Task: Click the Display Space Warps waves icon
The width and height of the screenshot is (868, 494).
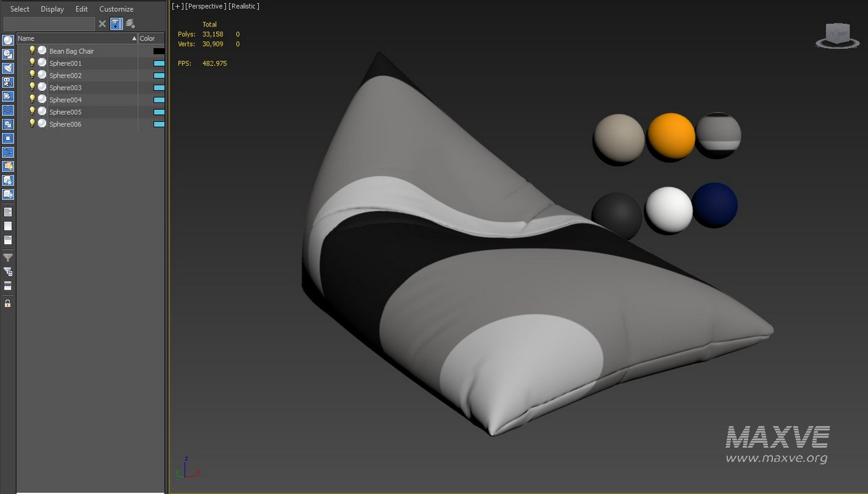Action: tap(7, 110)
